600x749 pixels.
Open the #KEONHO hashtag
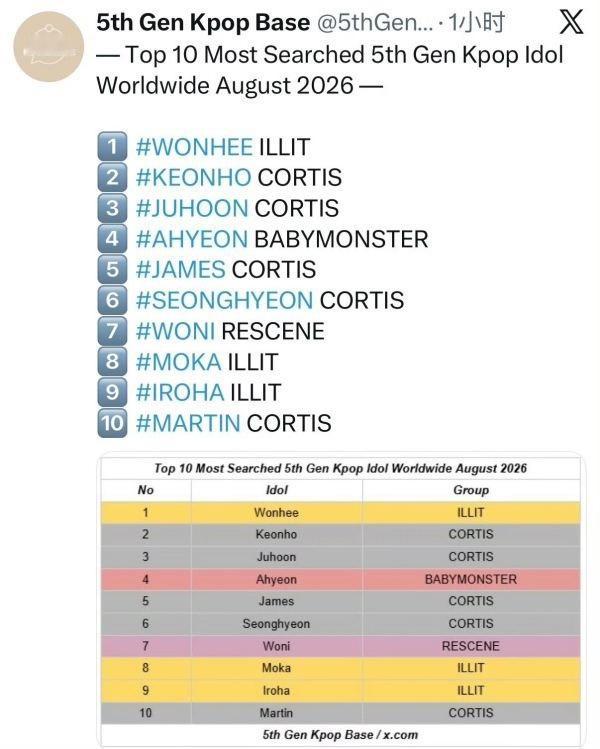193,177
